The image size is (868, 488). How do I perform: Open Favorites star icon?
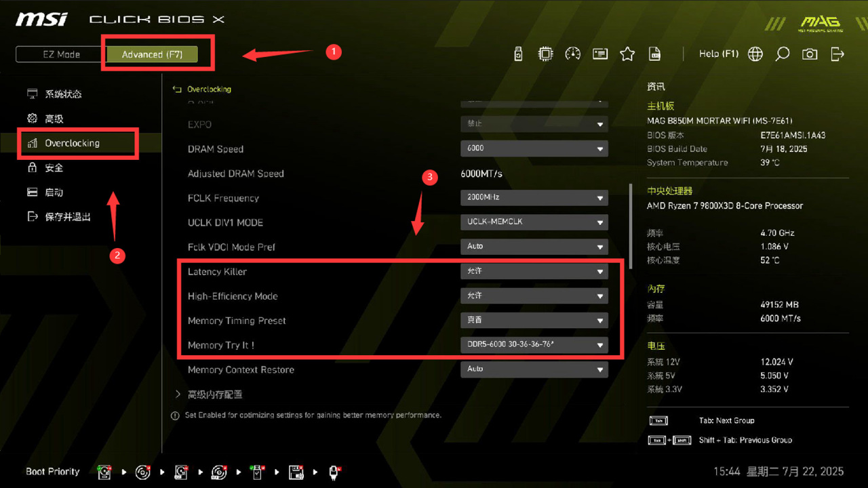coord(627,54)
